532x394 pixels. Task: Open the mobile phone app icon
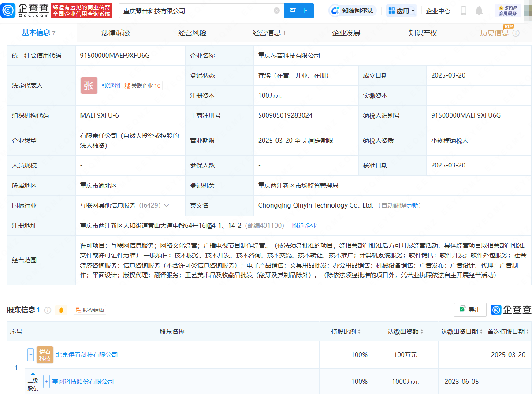pyautogui.click(x=464, y=11)
